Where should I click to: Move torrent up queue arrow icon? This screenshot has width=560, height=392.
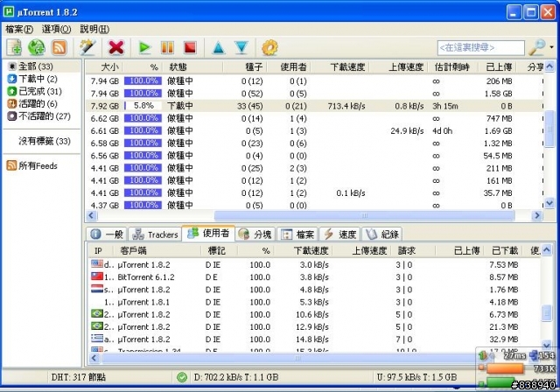coord(219,47)
